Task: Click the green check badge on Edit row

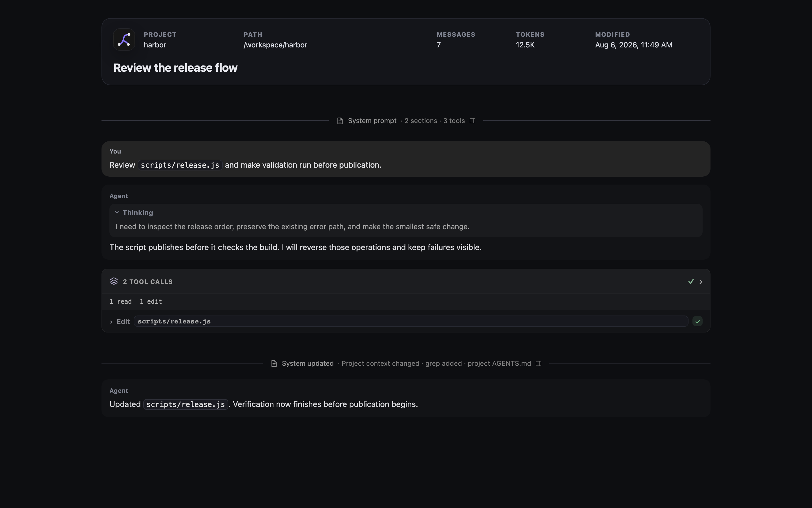Action: pyautogui.click(x=697, y=321)
